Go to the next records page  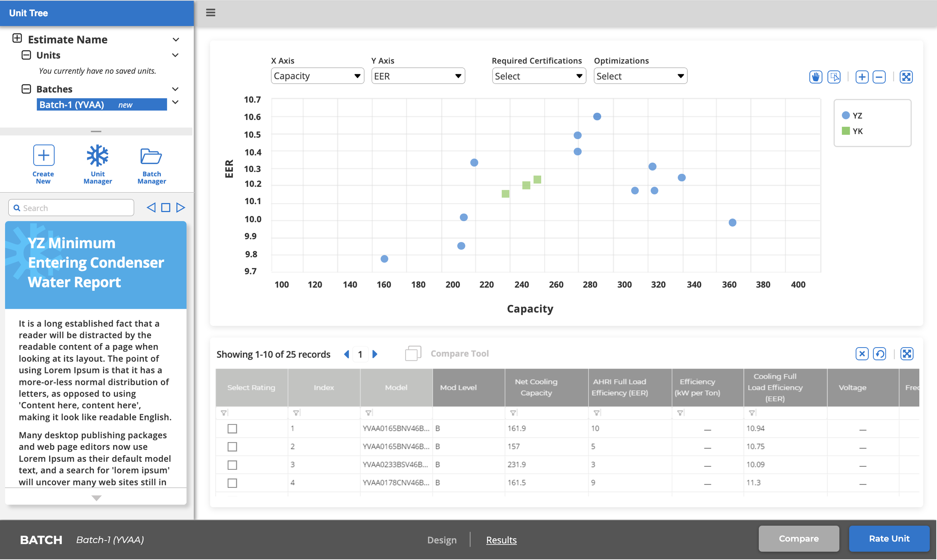(x=375, y=354)
